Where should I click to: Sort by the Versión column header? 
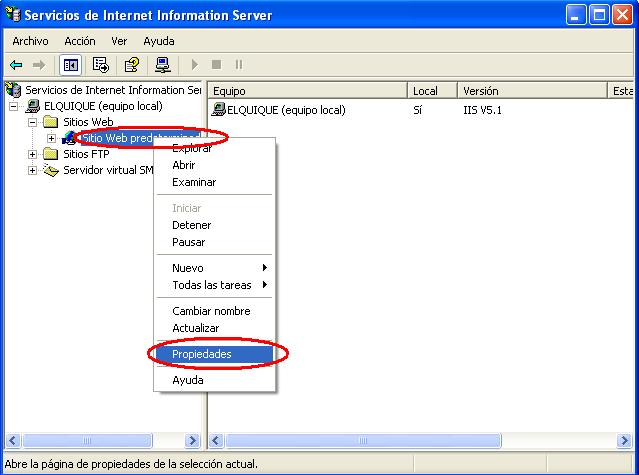(532, 90)
